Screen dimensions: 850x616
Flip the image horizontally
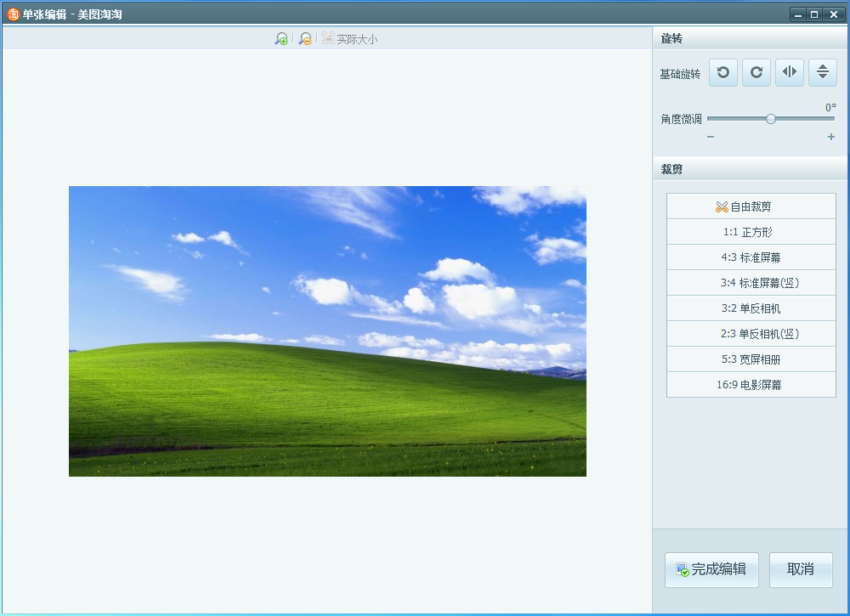789,72
